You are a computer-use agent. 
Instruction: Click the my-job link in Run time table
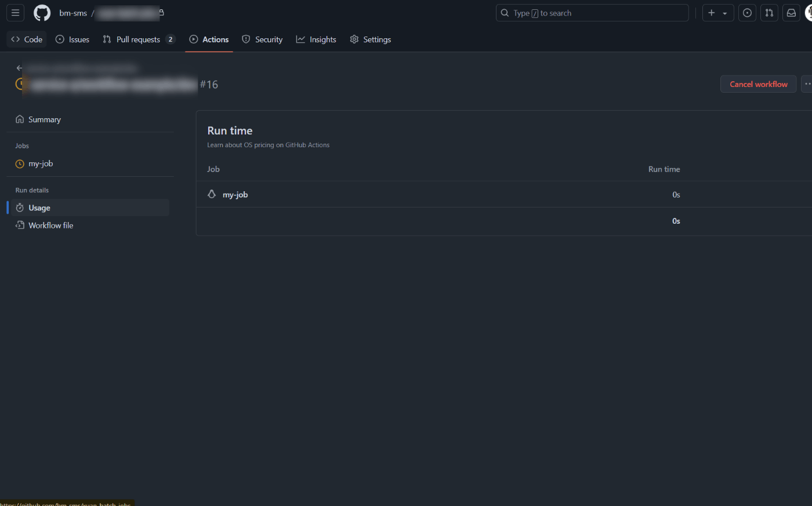[x=235, y=195]
